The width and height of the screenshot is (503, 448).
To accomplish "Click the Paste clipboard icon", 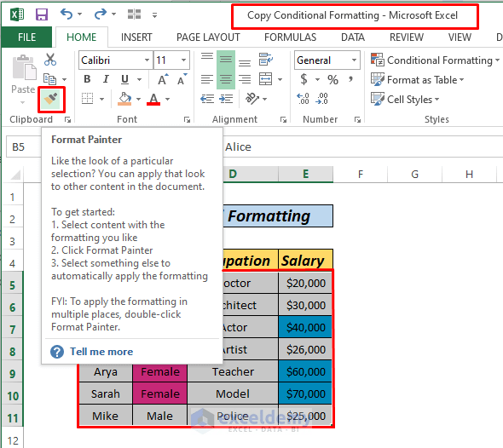I will click(x=25, y=67).
